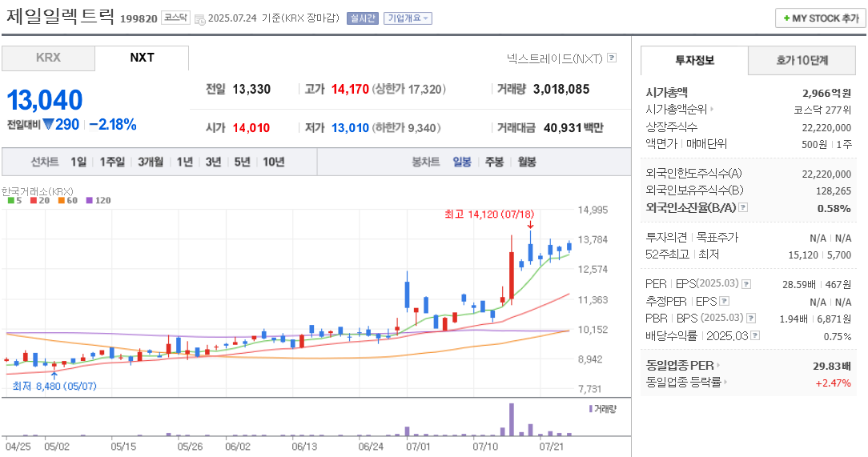Click the change rate −2.18%

(x=113, y=125)
